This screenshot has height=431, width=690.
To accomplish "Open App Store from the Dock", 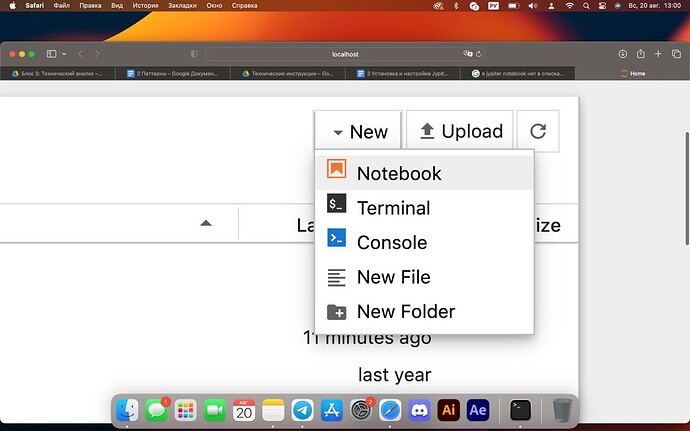I will pyautogui.click(x=332, y=410).
